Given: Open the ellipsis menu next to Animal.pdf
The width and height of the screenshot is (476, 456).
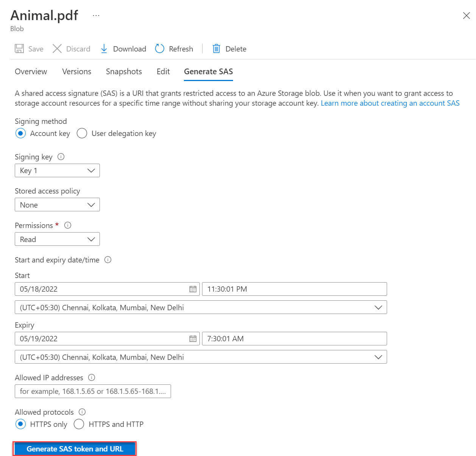Looking at the screenshot, I should (x=96, y=14).
